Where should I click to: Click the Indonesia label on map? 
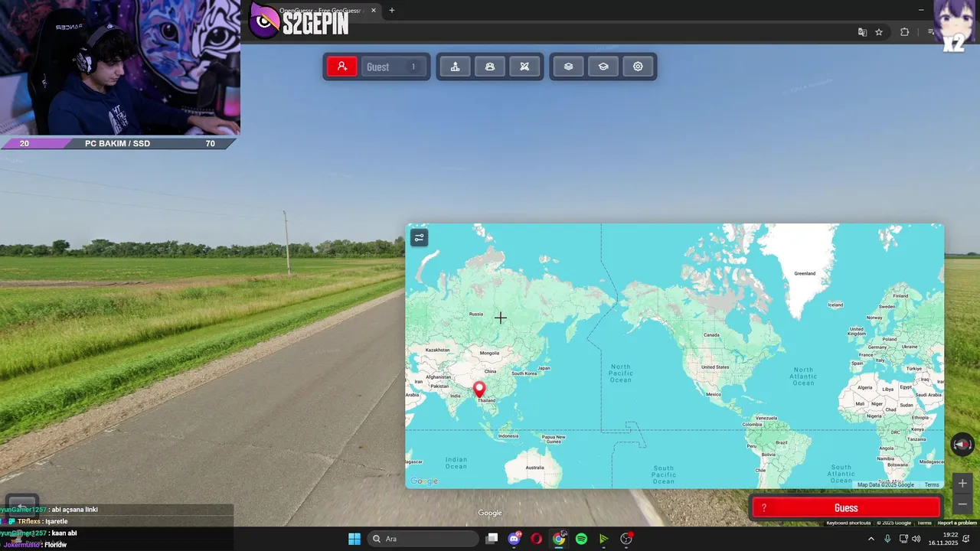click(x=508, y=435)
